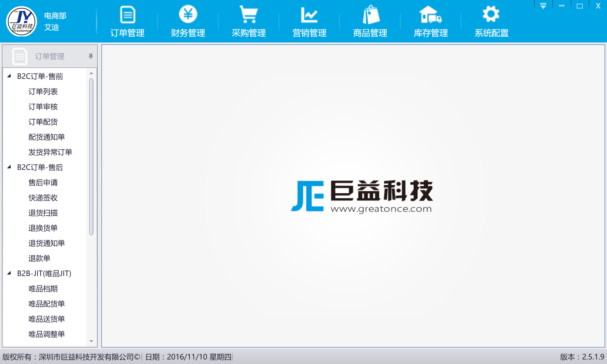Viewport: 607px width, 364px height.
Task: Click the panel header document icon
Action: (20, 56)
